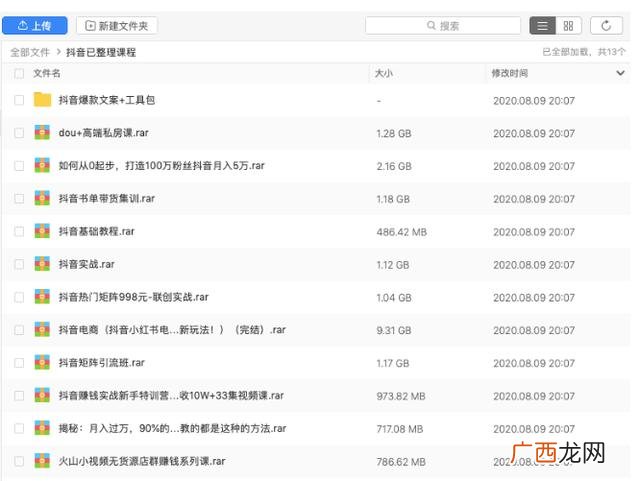Viewport: 640px width, 481px height.
Task: Select file 揭秘：月入过万 rar name
Action: point(172,428)
